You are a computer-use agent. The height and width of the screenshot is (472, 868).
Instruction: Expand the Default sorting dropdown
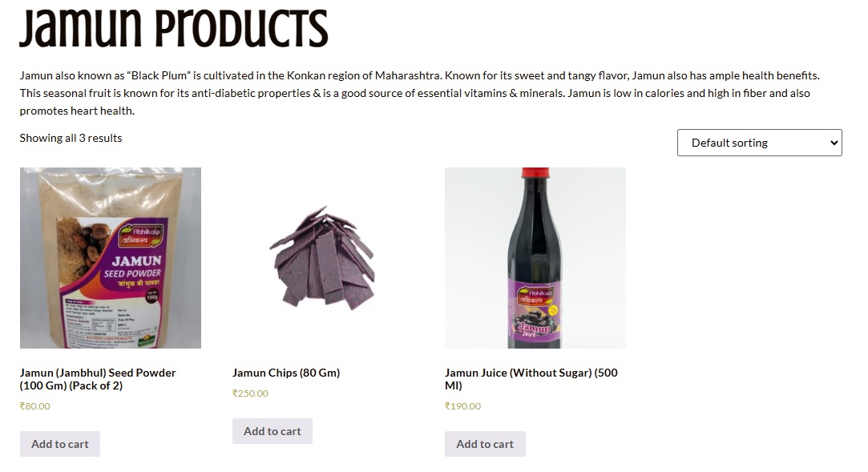pyautogui.click(x=759, y=143)
